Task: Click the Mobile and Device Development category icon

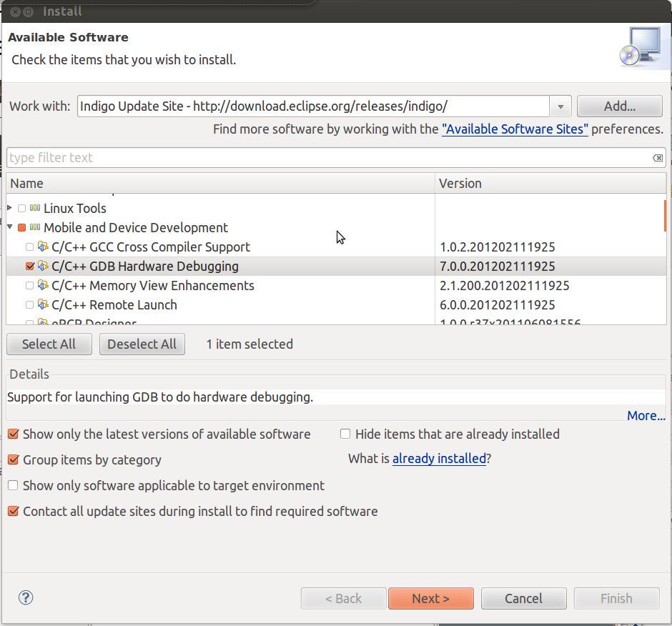Action: (x=35, y=227)
